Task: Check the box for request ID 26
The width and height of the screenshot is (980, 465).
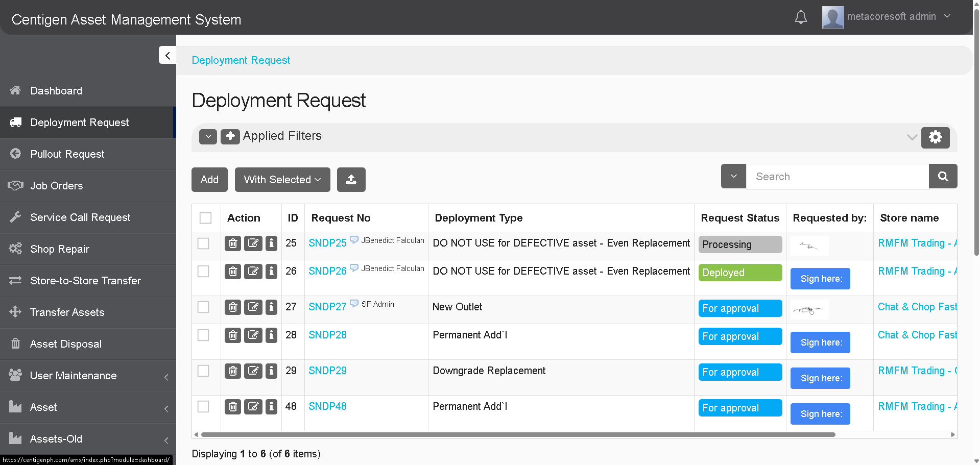Action: [203, 272]
